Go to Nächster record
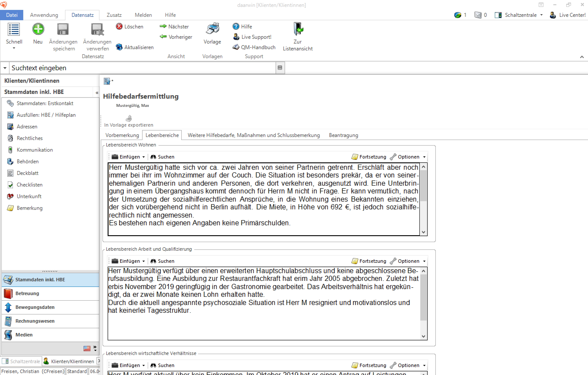588x375 pixels. (x=174, y=26)
